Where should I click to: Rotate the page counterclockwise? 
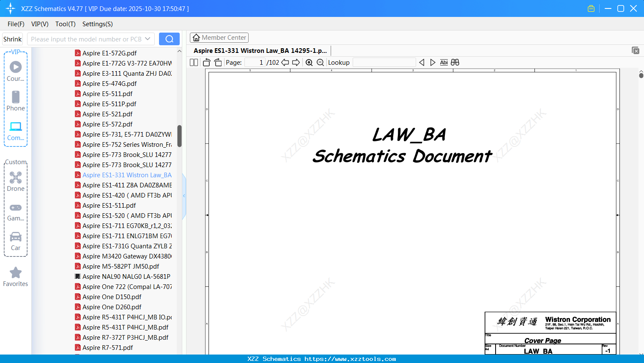click(x=206, y=63)
